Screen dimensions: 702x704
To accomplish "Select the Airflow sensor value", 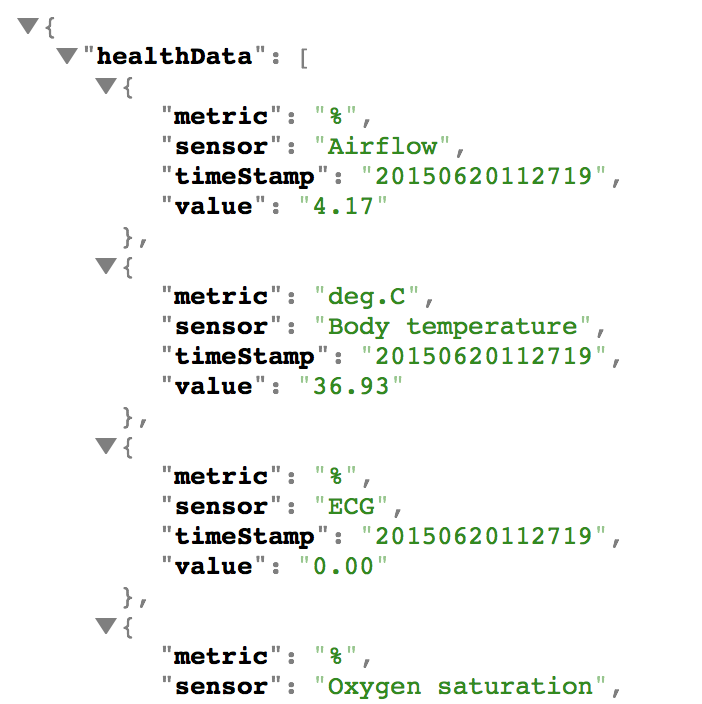I will tap(382, 146).
